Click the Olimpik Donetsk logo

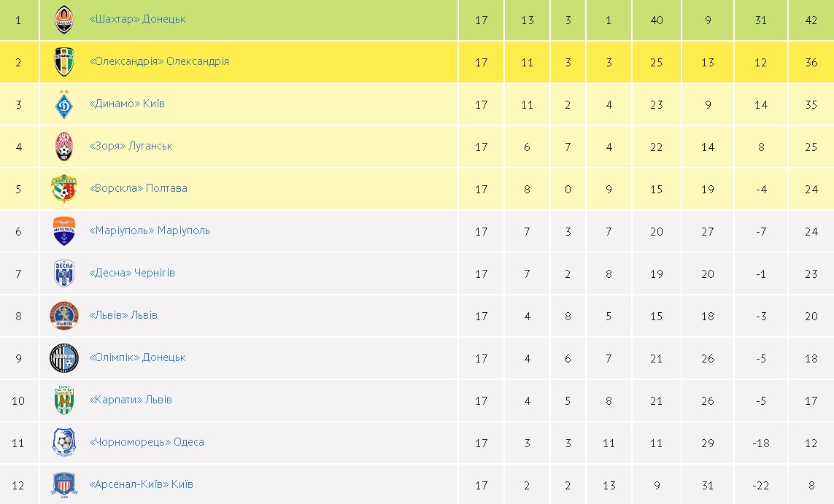point(64,358)
